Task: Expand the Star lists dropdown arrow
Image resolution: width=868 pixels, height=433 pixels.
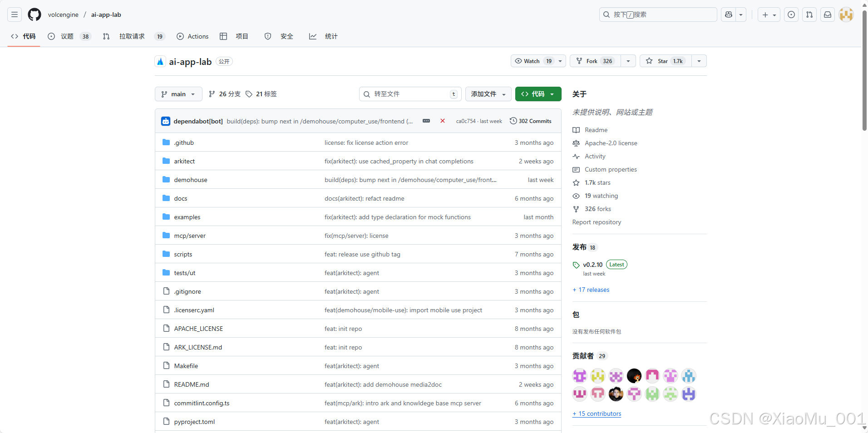Action: point(699,61)
